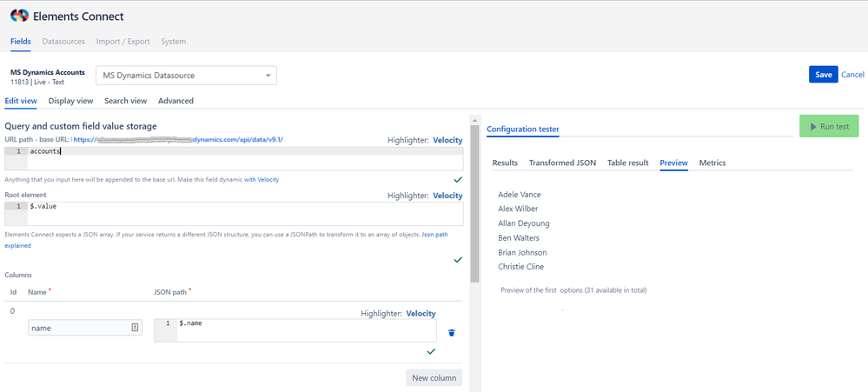Viewport: 868px width, 392px height.
Task: Change JSON path highlighter Velocity
Action: coord(421,314)
